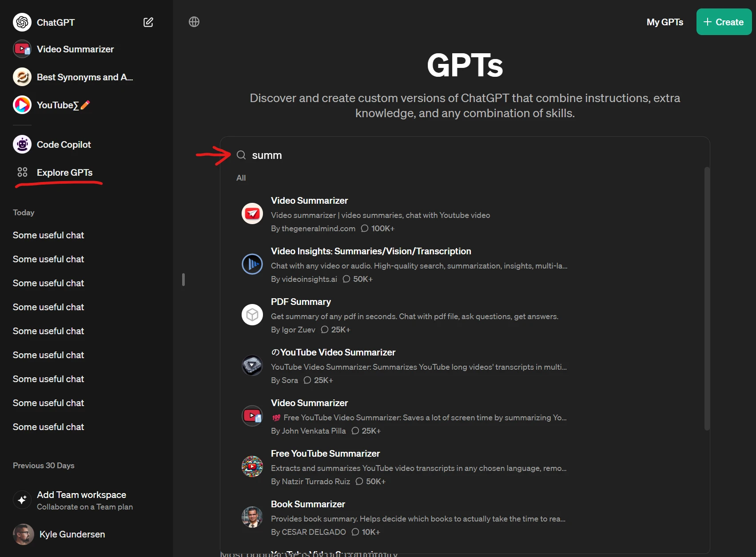Image resolution: width=756 pixels, height=557 pixels.
Task: Click the search results scrollbar
Action: pyautogui.click(x=707, y=297)
